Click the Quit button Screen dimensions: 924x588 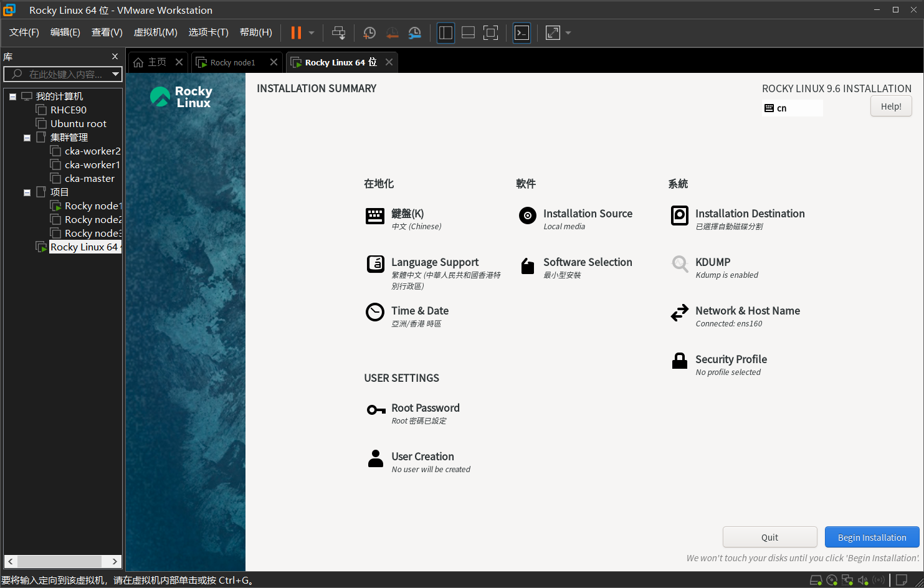click(x=770, y=537)
